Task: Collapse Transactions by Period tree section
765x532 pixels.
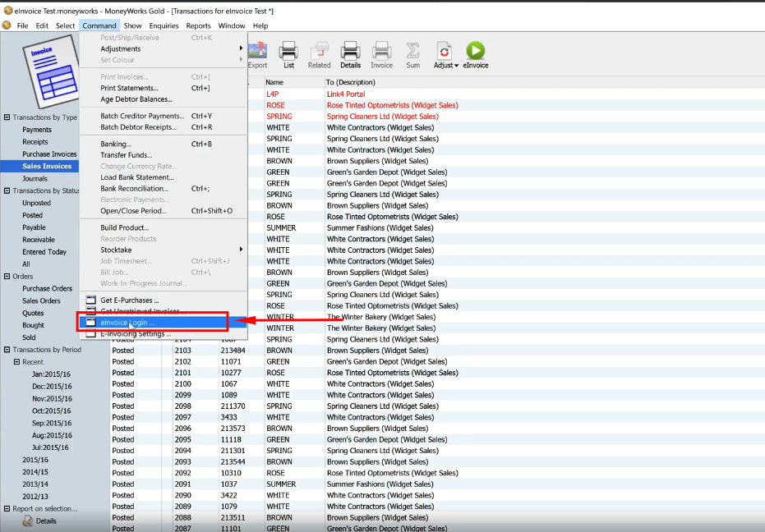Action: click(7, 349)
